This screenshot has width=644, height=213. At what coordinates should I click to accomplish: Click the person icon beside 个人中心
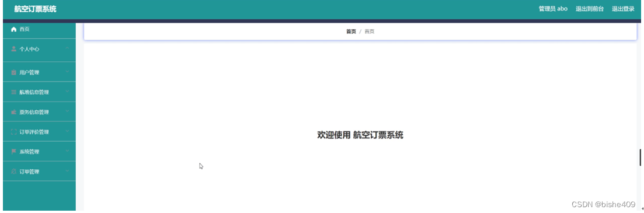click(13, 49)
